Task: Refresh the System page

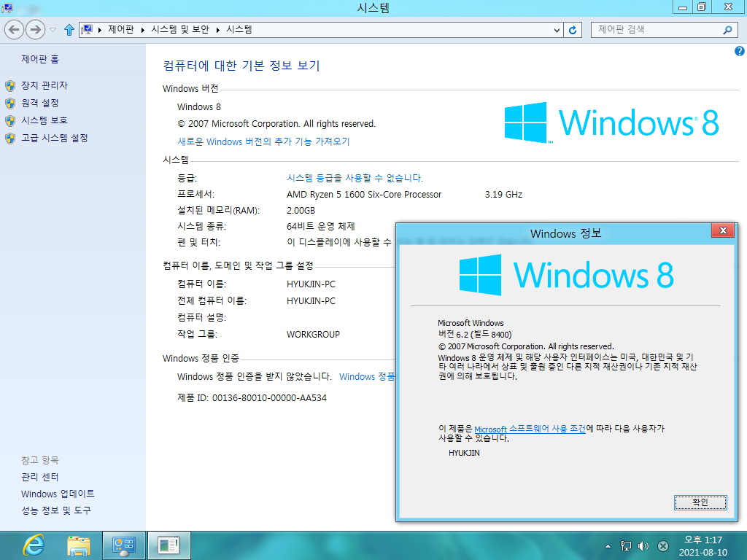Action: pos(573,30)
